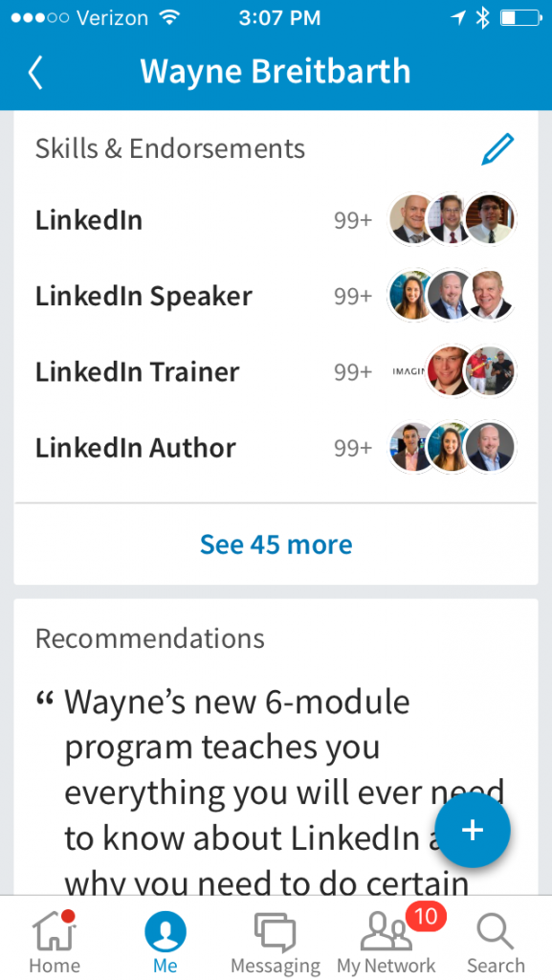The width and height of the screenshot is (552, 980).
Task: Tap the Wayne Breitbarth title in the header
Action: pos(276,72)
